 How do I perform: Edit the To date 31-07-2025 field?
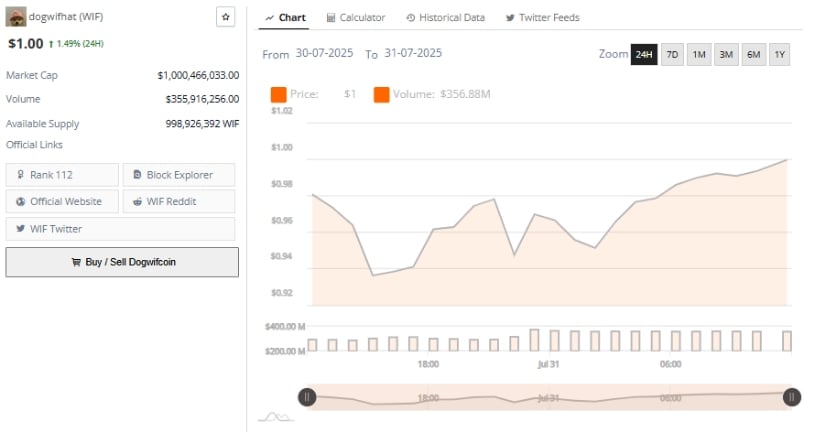tap(413, 53)
